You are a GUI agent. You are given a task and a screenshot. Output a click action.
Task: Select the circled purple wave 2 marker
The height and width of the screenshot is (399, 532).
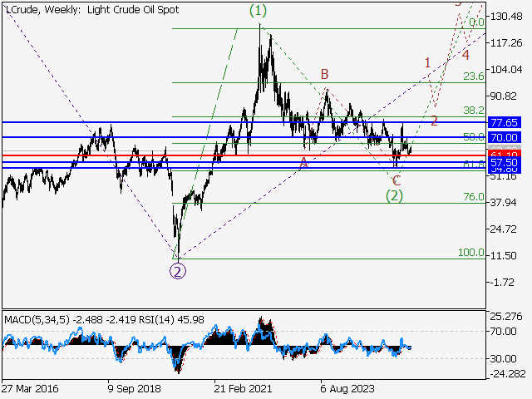click(178, 269)
